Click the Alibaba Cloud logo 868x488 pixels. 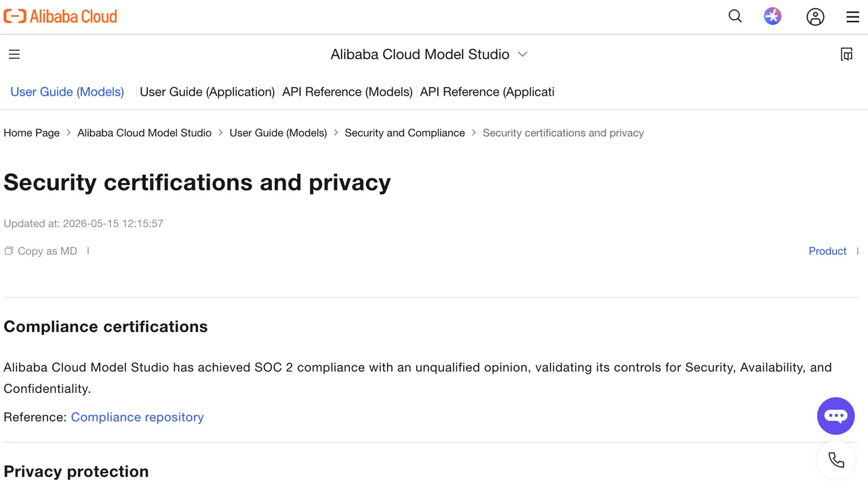pyautogui.click(x=60, y=16)
